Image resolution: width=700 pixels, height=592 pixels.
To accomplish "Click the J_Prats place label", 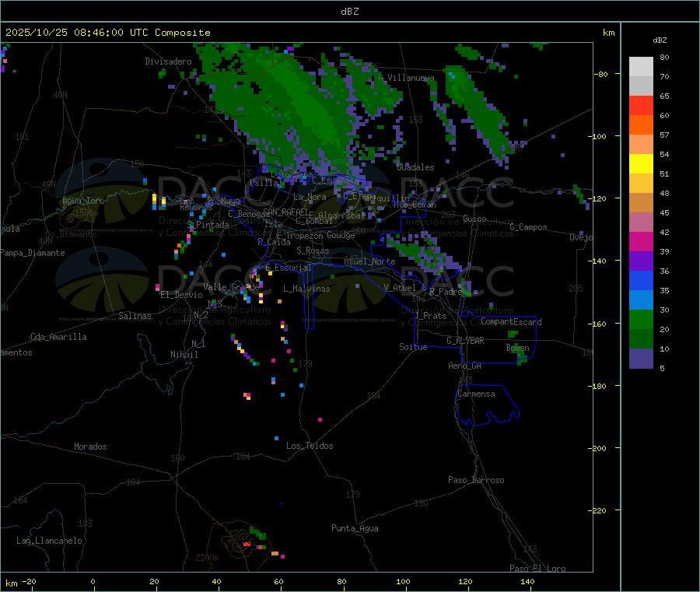I will pyautogui.click(x=431, y=316).
